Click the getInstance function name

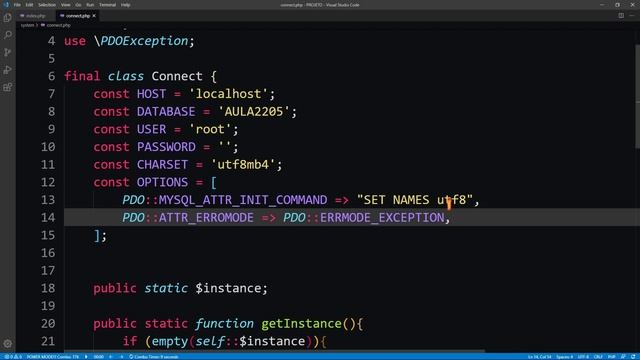301,324
